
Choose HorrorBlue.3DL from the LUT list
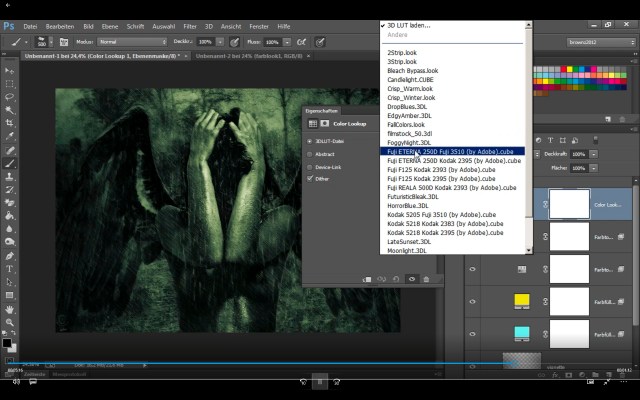point(408,205)
